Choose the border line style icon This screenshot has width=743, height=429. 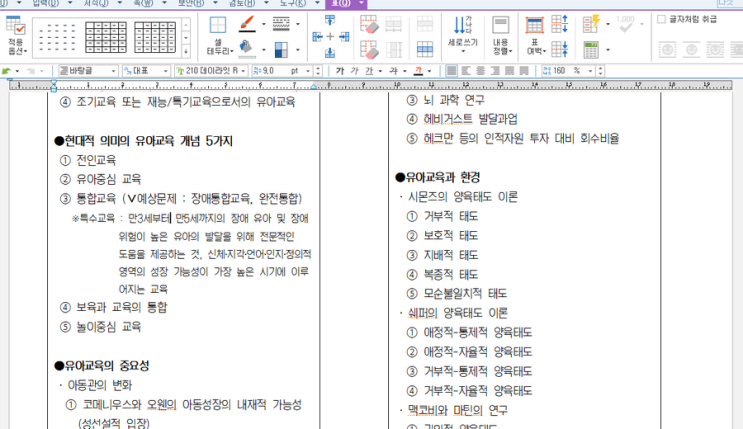point(281,24)
